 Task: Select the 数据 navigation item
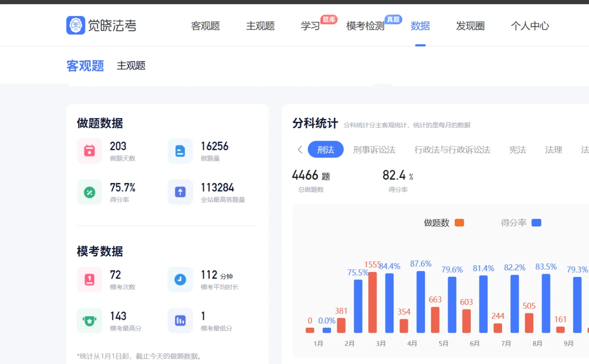(x=420, y=26)
